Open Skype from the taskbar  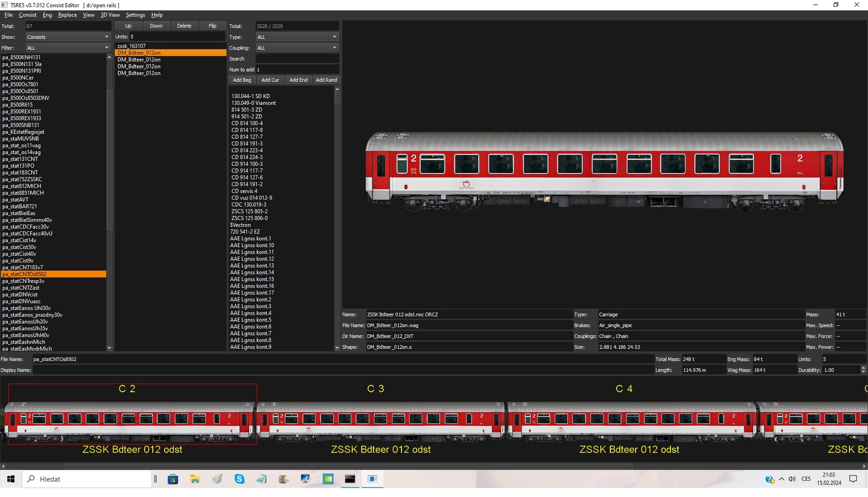(239, 479)
